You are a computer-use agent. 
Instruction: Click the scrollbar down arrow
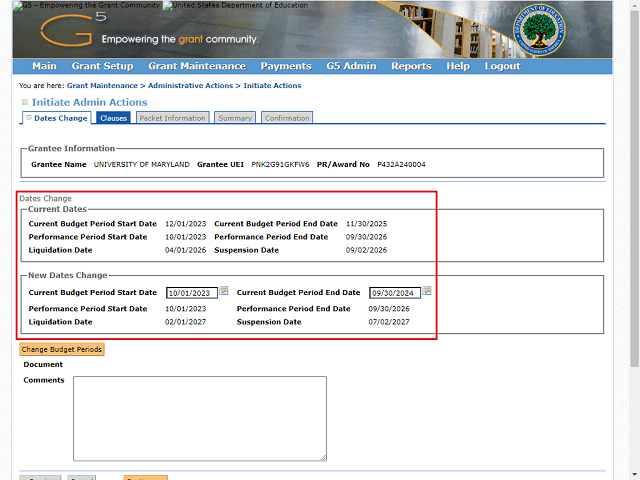tap(634, 475)
